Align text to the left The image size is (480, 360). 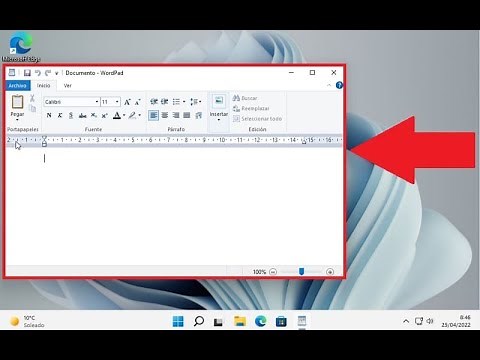point(153,115)
